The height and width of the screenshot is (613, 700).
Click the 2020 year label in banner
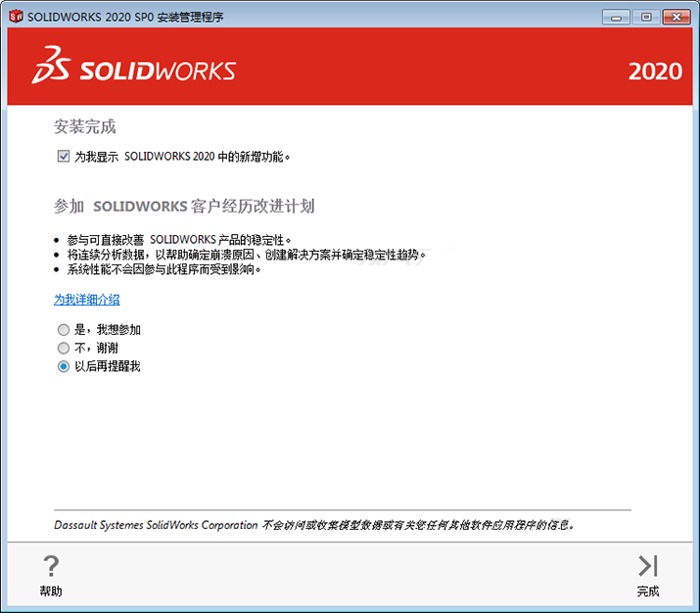point(655,71)
